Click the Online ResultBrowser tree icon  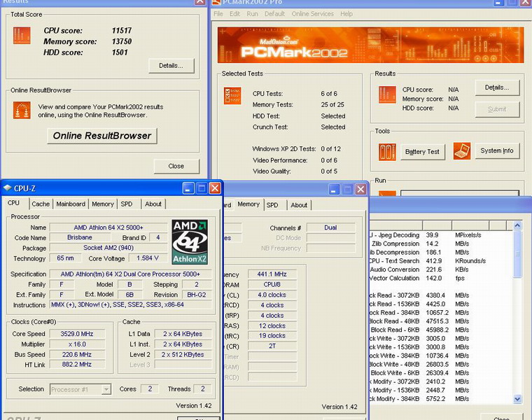pyautogui.click(x=22, y=111)
